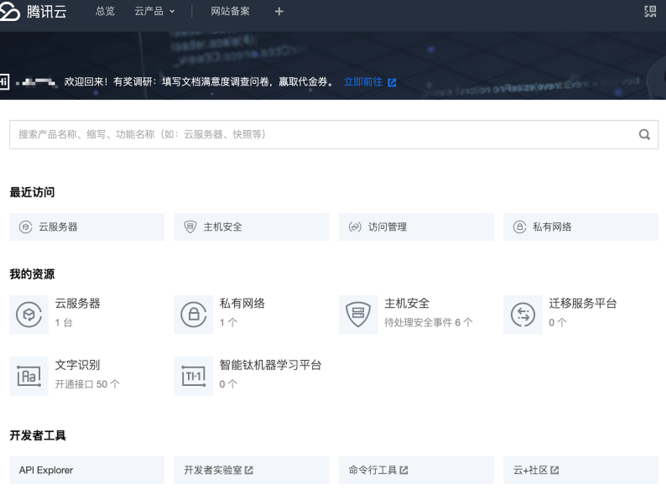Open 迁移服务平台 resource title
The height and width of the screenshot is (500, 666).
point(583,303)
